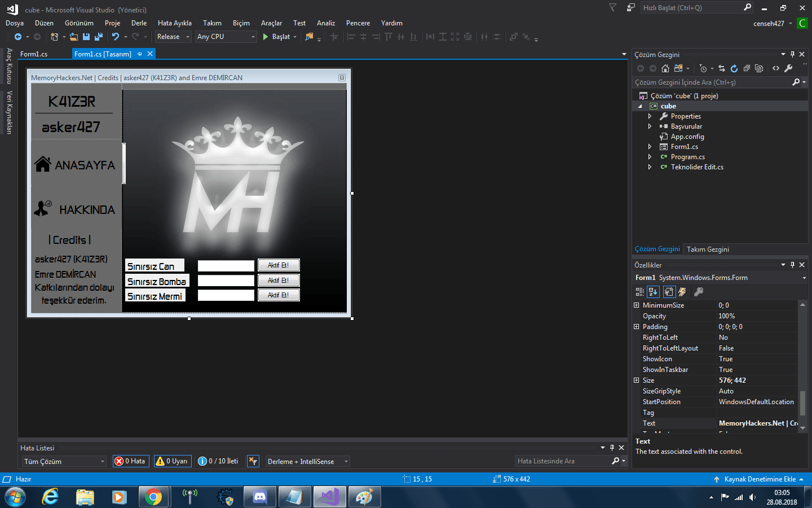812x508 pixels.
Task: Click the notifications filter icon in the title bar
Action: [613, 8]
